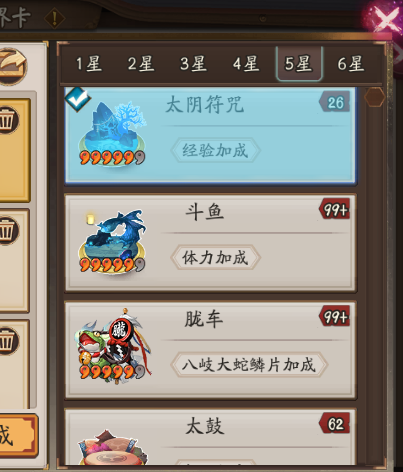
Task: Click the 胧车 frog cart icon
Action: [112, 347]
